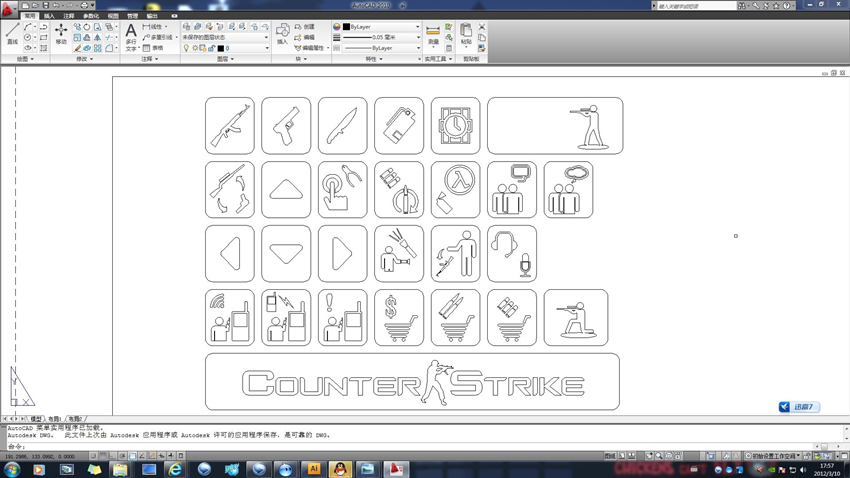Click the Save icon in quick access toolbar
This screenshot has height=478, width=850.
(46, 5)
